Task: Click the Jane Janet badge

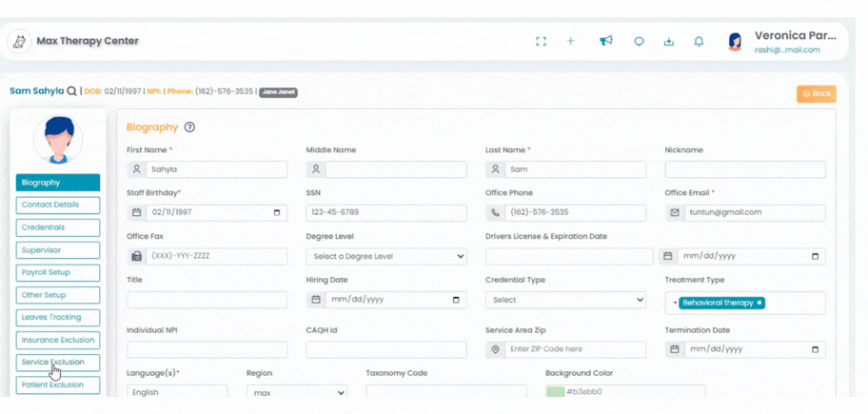Action: (x=279, y=92)
